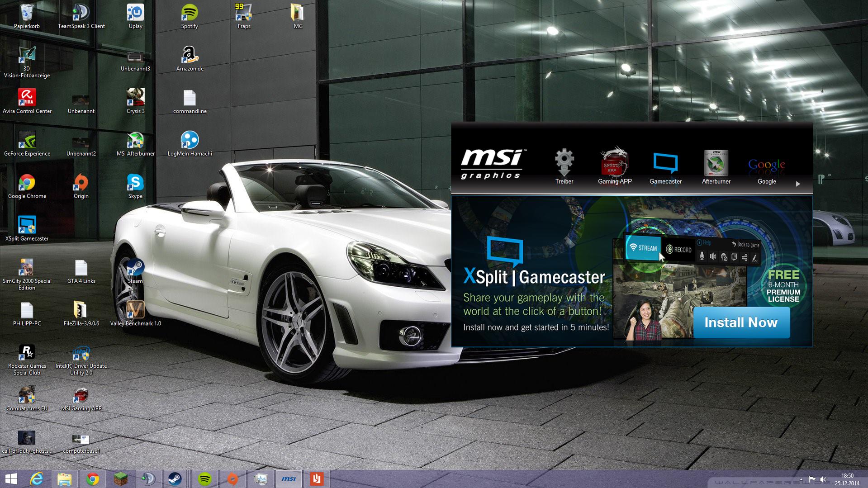Open Google Chrome from the taskbar
This screenshot has width=868, height=488.
pos(93,479)
